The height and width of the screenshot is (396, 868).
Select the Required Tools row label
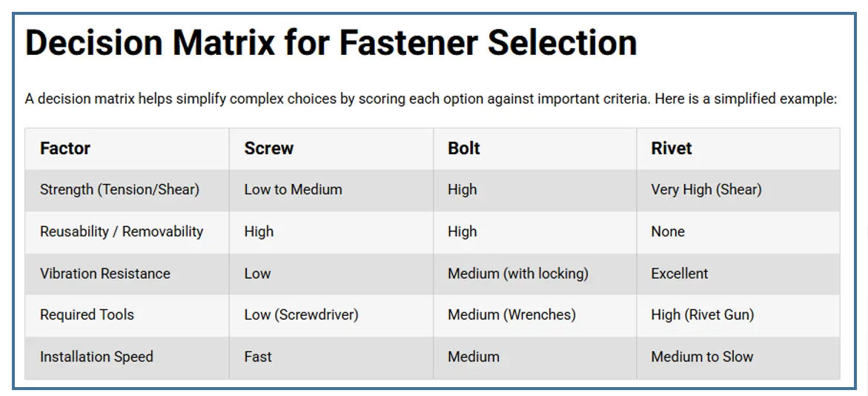[87, 315]
